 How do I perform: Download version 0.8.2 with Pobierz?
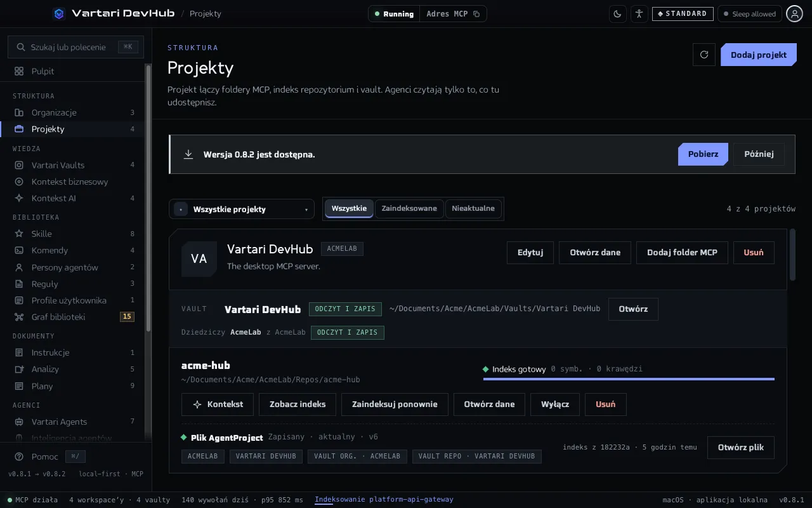coord(703,154)
